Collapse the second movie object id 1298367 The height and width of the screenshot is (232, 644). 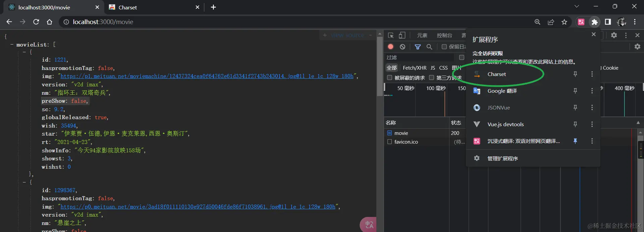tap(24, 182)
